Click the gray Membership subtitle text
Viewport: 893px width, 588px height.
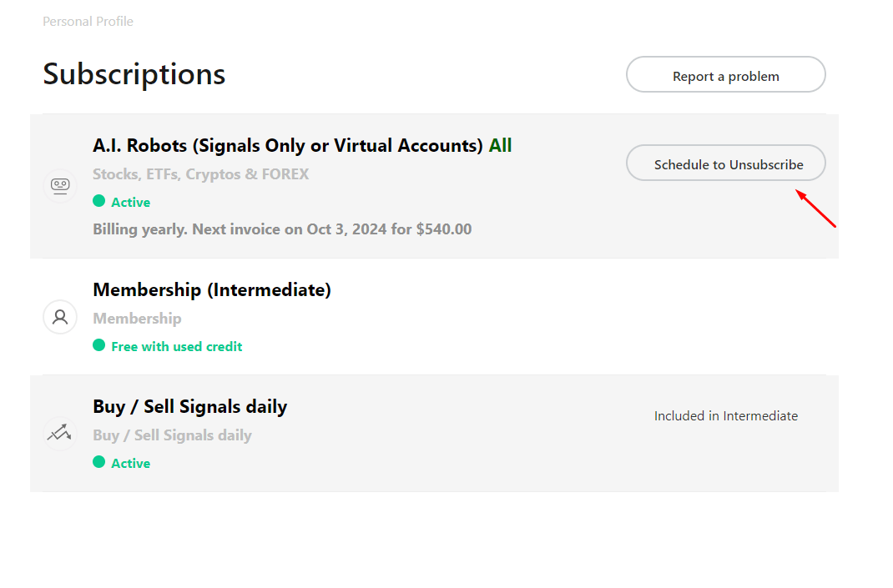[x=137, y=319]
